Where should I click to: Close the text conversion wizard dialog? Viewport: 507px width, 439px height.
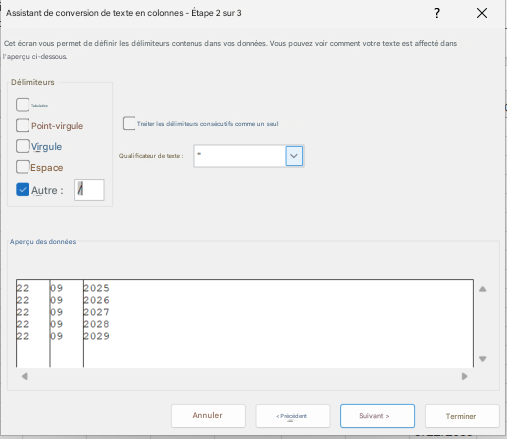482,13
